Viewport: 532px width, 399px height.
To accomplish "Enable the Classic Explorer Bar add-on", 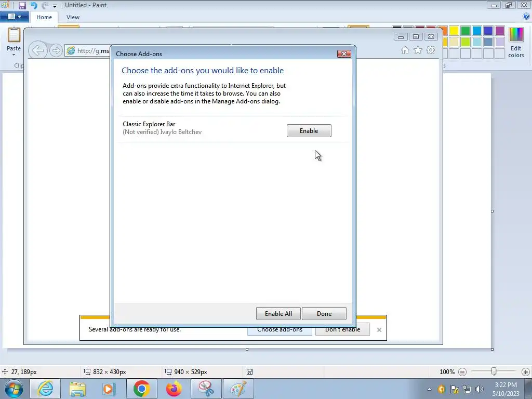I will click(309, 130).
